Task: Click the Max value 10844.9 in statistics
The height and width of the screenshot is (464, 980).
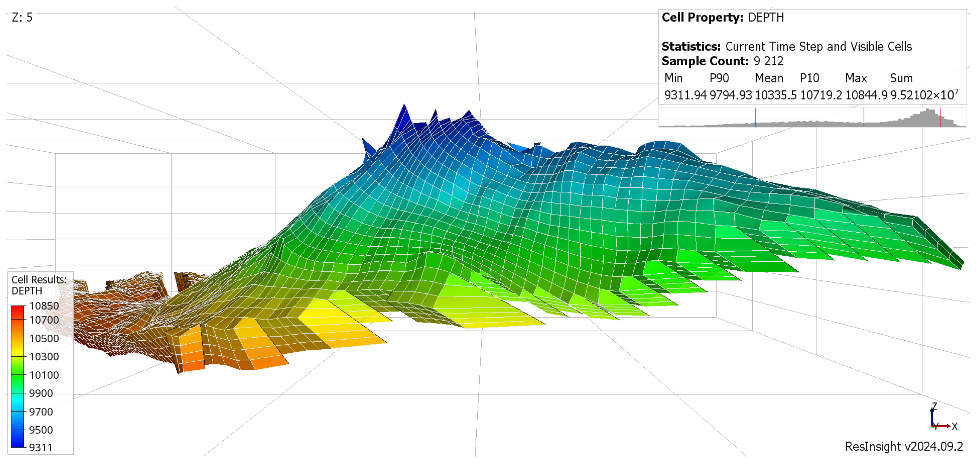Action: (x=866, y=95)
